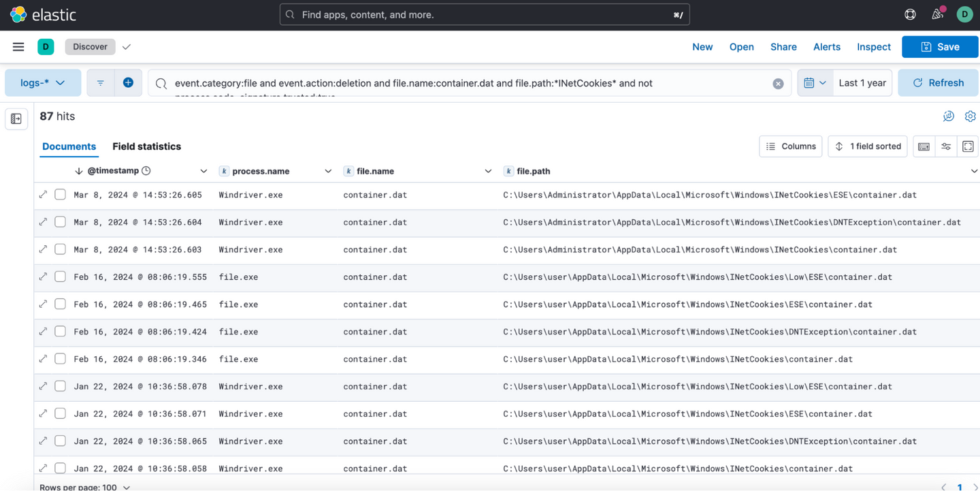Tick the Jan 22 10:36:58.078 row checkbox
This screenshot has width=980, height=491.
(x=61, y=386)
